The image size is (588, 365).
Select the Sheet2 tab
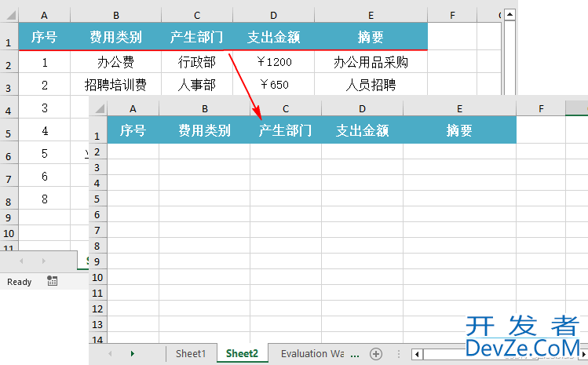[x=242, y=354]
